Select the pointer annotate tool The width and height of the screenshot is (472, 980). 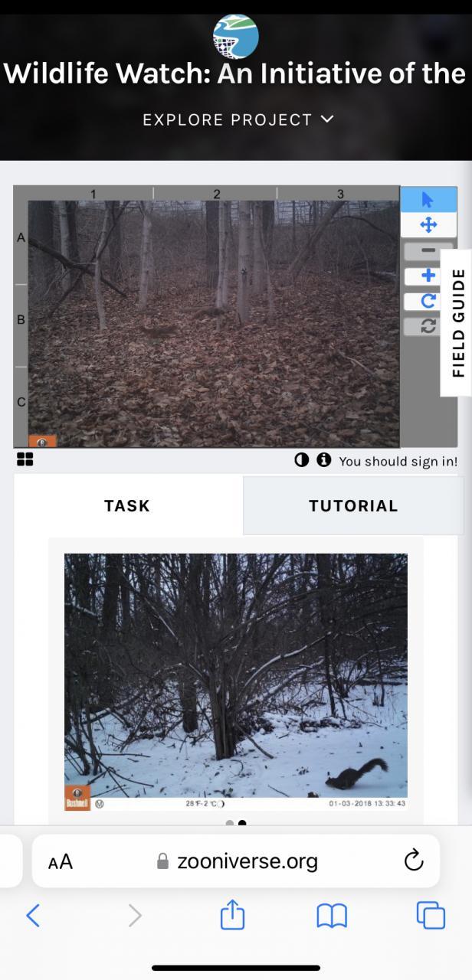(428, 200)
